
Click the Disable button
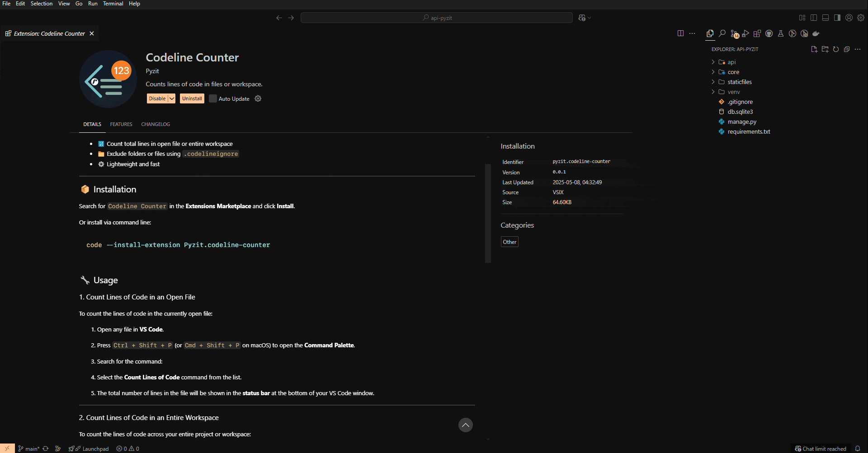[157, 98]
